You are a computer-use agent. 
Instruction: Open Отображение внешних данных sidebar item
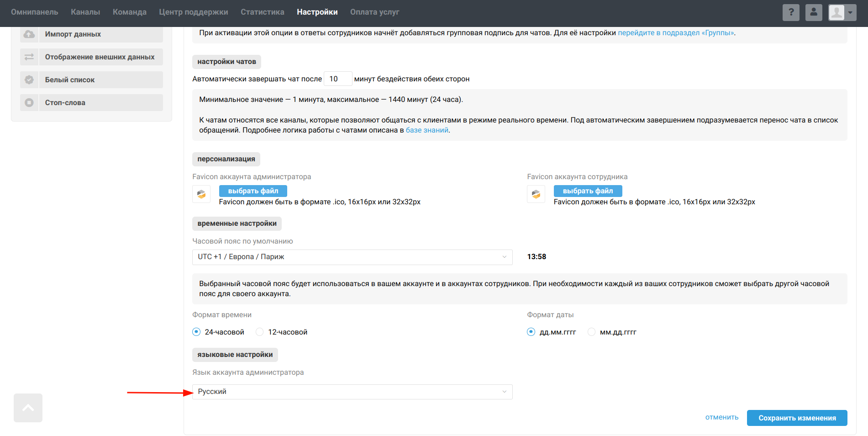91,57
